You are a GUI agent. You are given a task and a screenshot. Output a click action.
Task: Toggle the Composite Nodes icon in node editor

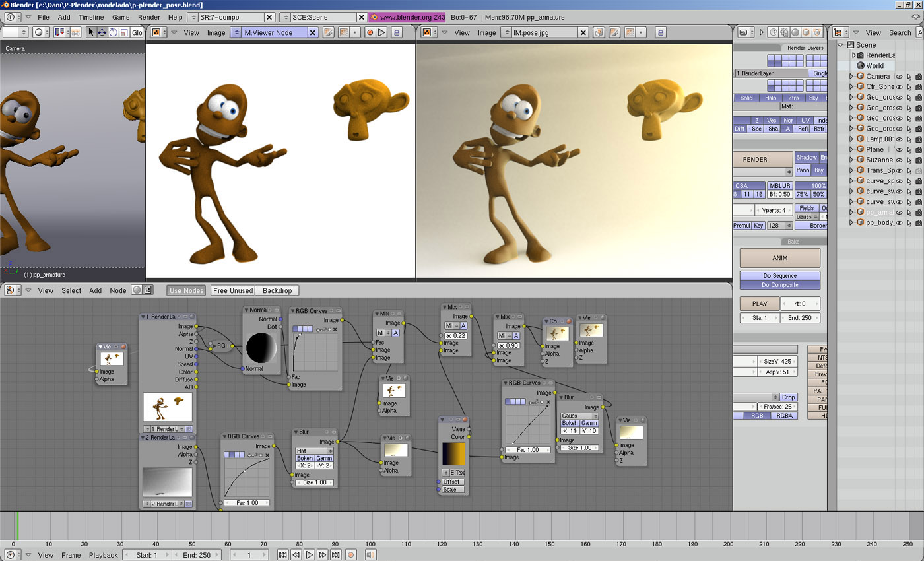(x=148, y=290)
